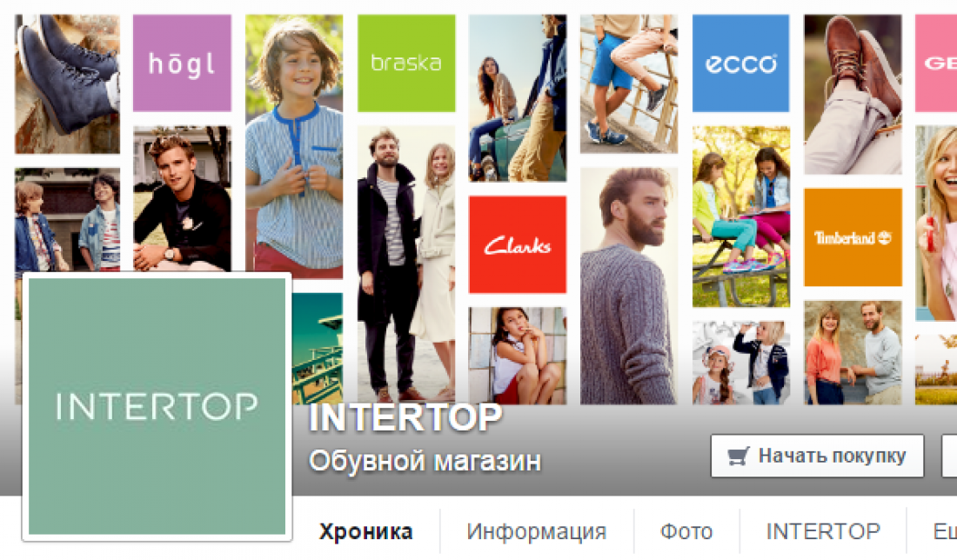
Task: Click the Начать покупку button
Action: 817,456
